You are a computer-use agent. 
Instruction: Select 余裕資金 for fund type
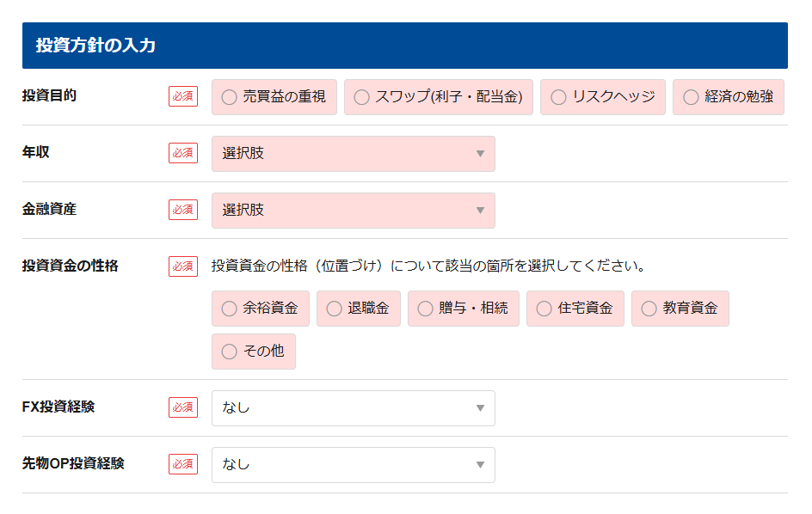[229, 309]
